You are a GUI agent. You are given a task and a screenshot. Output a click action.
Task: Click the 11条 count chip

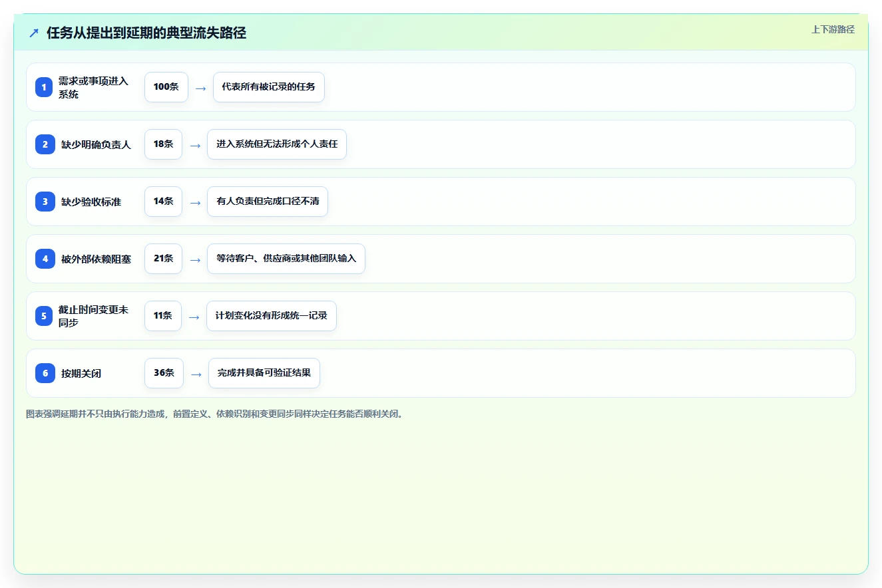163,316
